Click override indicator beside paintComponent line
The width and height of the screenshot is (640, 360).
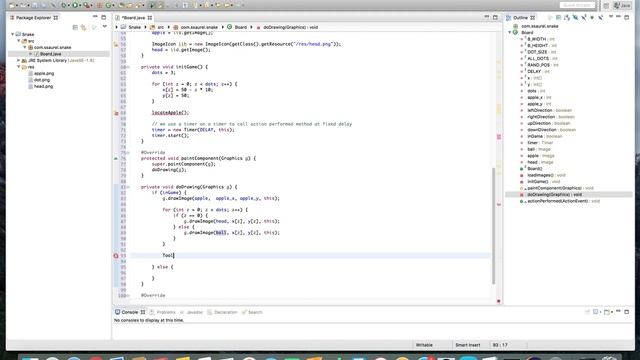click(x=116, y=158)
